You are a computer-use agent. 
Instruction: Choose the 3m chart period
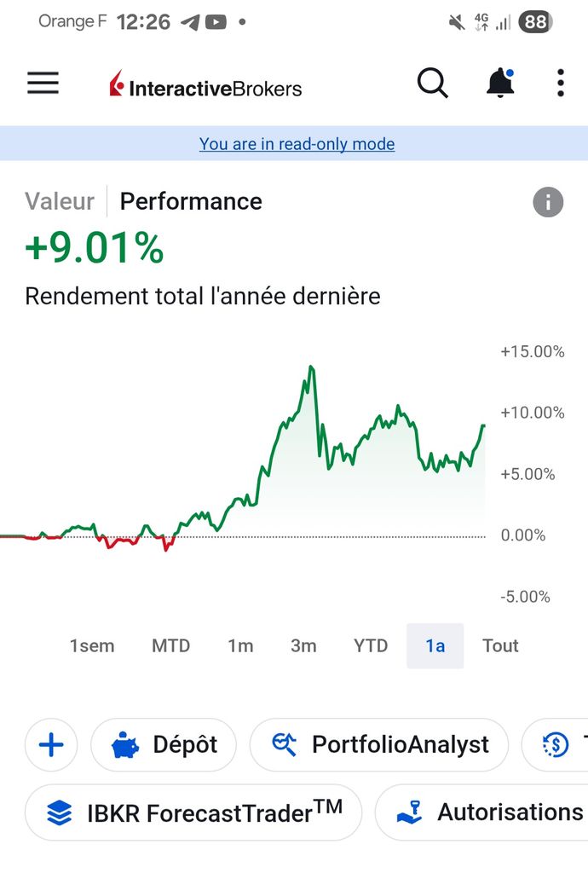(303, 645)
